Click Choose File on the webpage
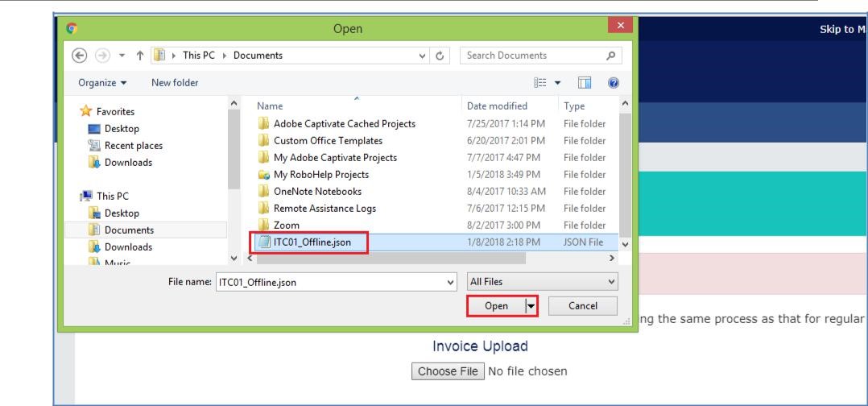 pos(448,371)
